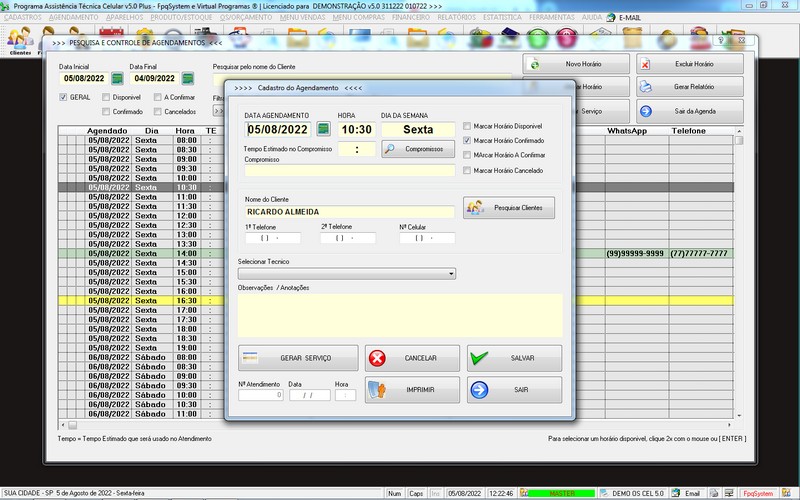Image resolution: width=800 pixels, height=500 pixels.
Task: Open the OS/ORÇAMENTO menu
Action: [246, 17]
